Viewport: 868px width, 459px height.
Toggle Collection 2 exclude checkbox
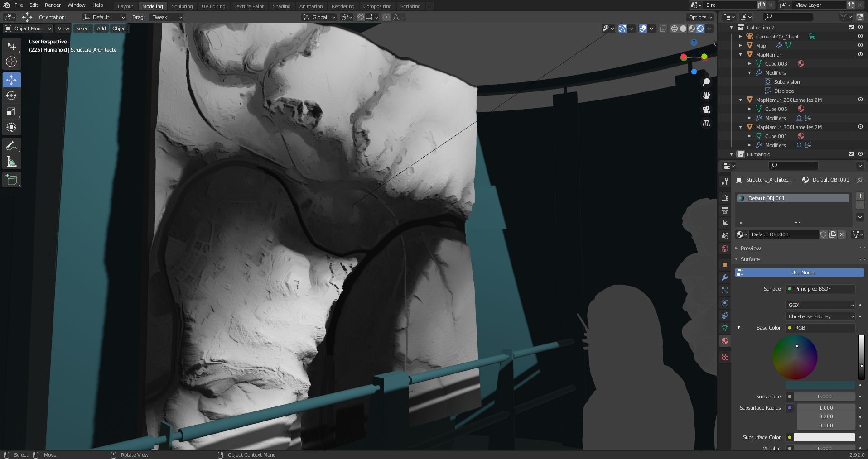[851, 27]
